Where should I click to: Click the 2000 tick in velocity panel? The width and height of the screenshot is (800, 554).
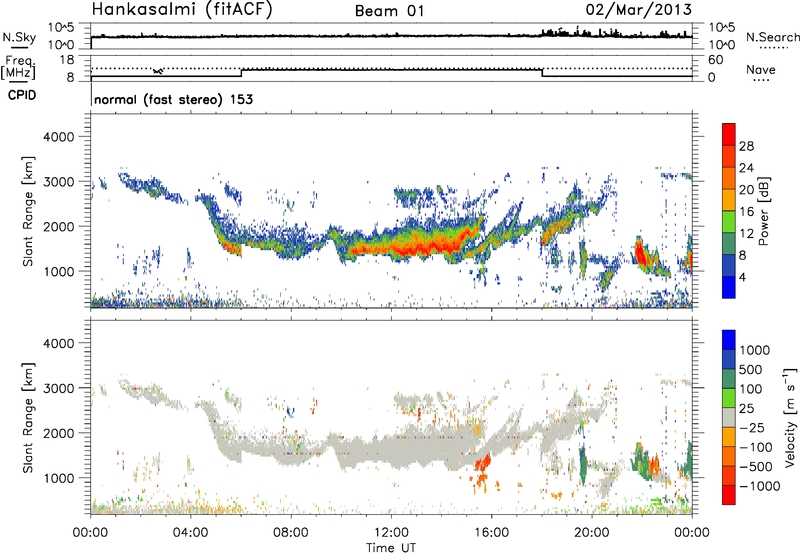[59, 433]
